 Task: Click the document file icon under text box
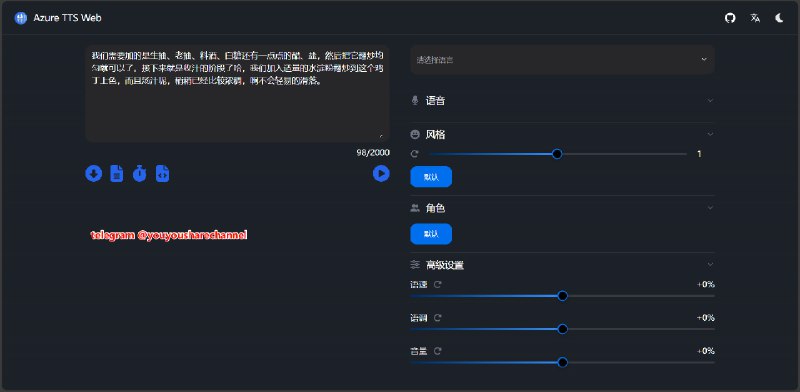coord(117,174)
